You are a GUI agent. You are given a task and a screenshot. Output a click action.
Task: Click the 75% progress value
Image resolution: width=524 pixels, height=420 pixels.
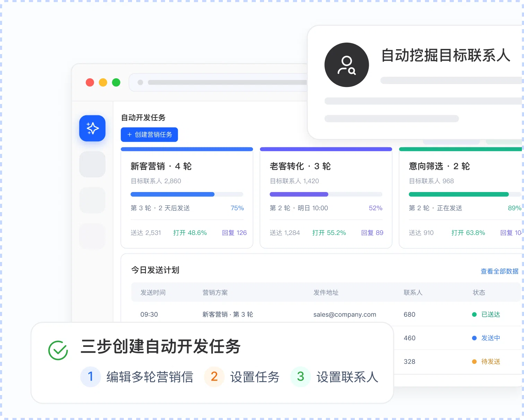[237, 208]
